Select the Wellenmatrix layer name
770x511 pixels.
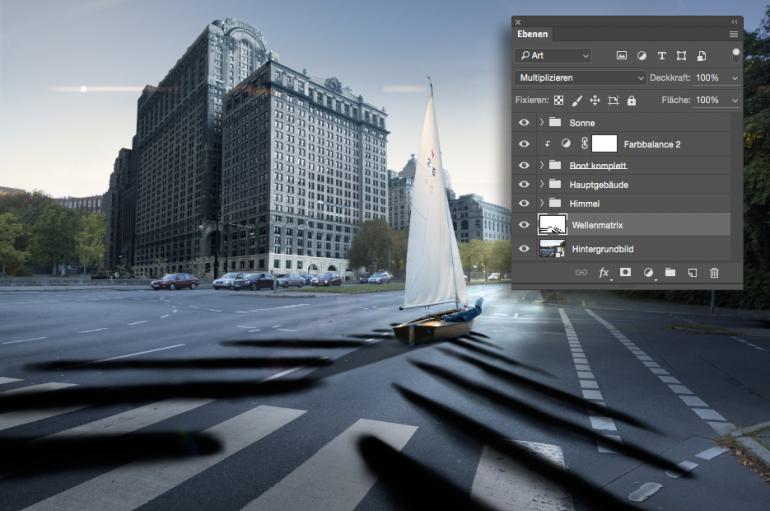597,225
